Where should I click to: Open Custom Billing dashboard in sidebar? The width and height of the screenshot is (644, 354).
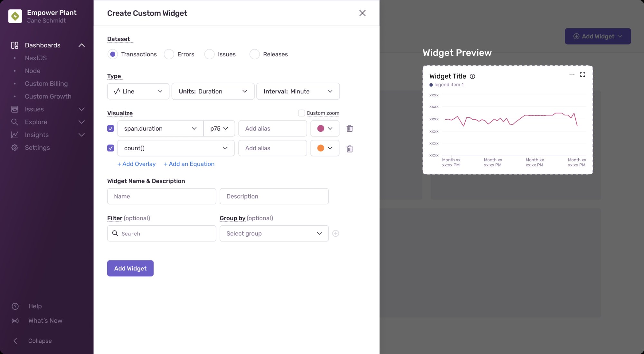(x=46, y=84)
